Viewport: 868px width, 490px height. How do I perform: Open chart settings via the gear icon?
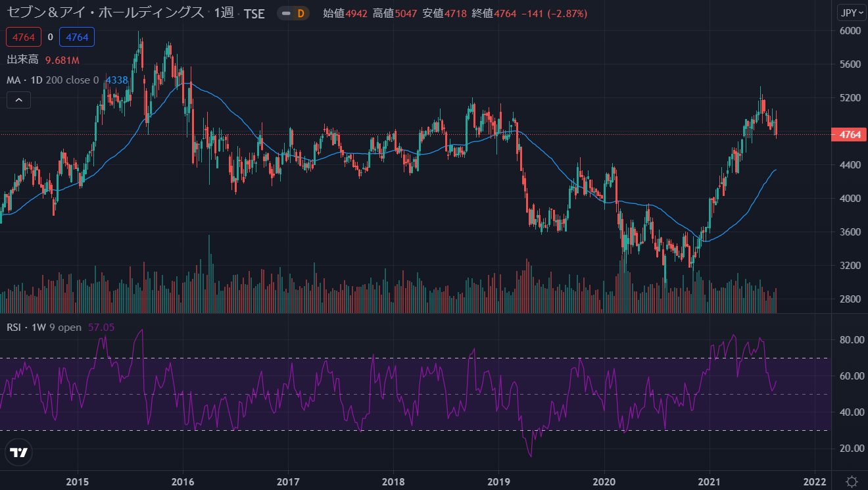851,481
